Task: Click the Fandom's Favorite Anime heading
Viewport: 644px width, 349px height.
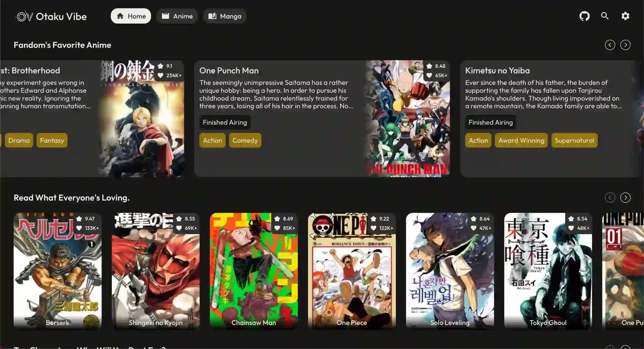Action: click(x=62, y=45)
